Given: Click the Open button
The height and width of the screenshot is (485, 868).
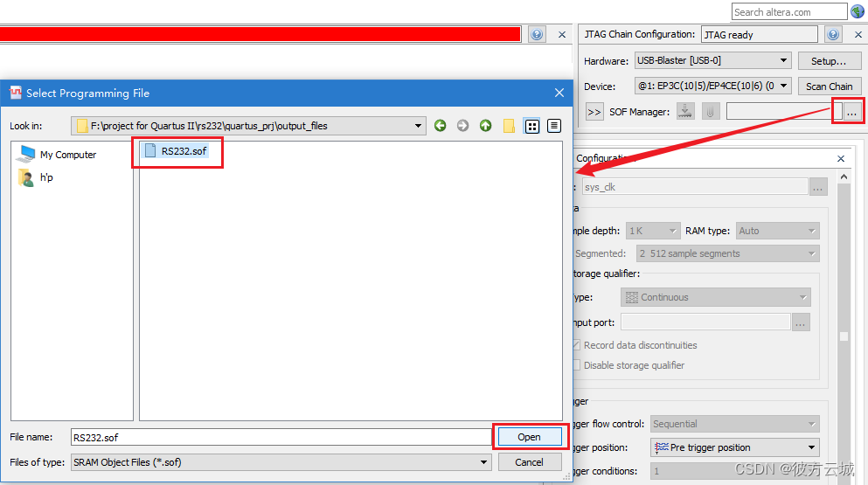Looking at the screenshot, I should pyautogui.click(x=530, y=437).
